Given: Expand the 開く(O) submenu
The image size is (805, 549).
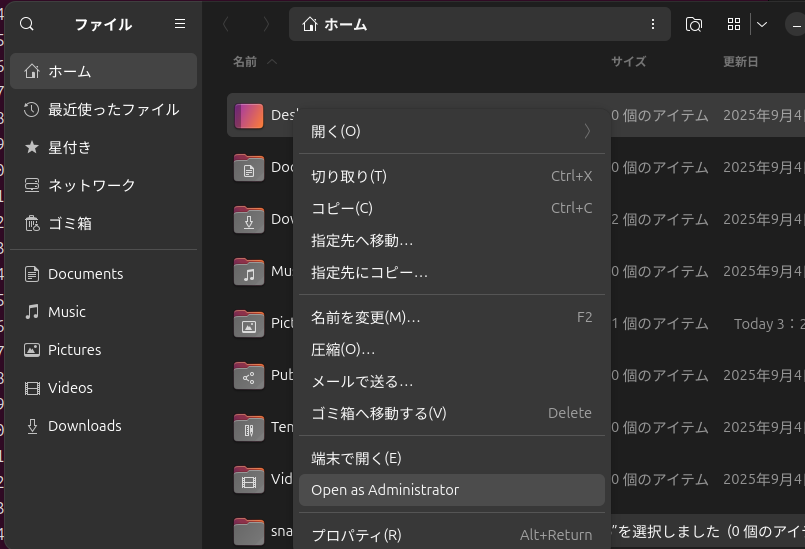Looking at the screenshot, I should [451, 131].
